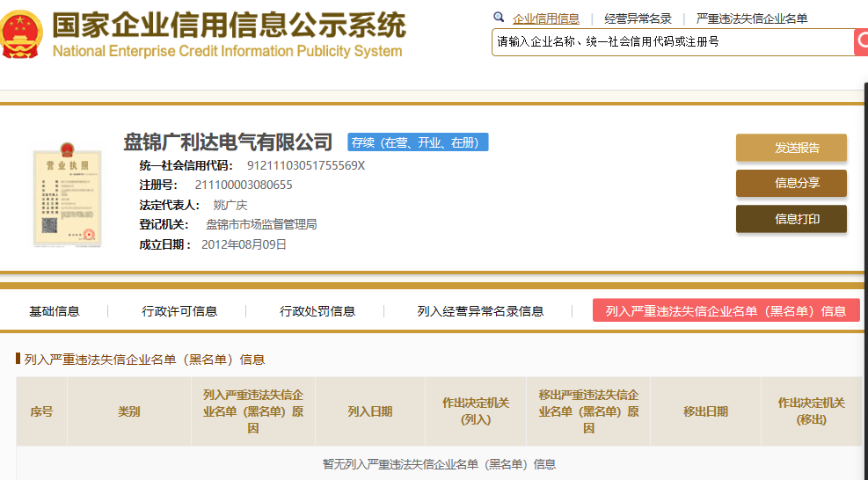Click the section heading 列入严重违法失信企业名单（黑名单）信息
Image resolution: width=868 pixels, height=480 pixels.
(144, 360)
